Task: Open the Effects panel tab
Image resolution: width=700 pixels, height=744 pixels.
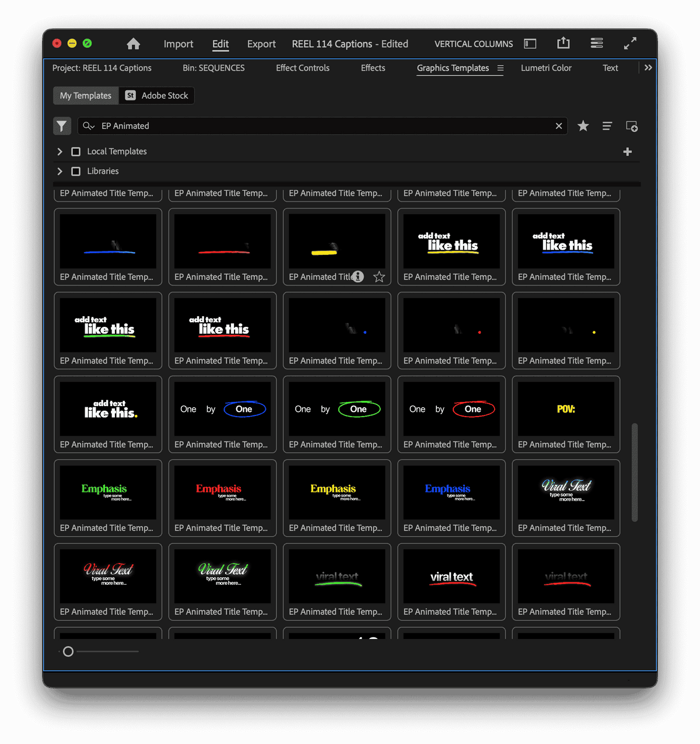Action: [x=373, y=68]
